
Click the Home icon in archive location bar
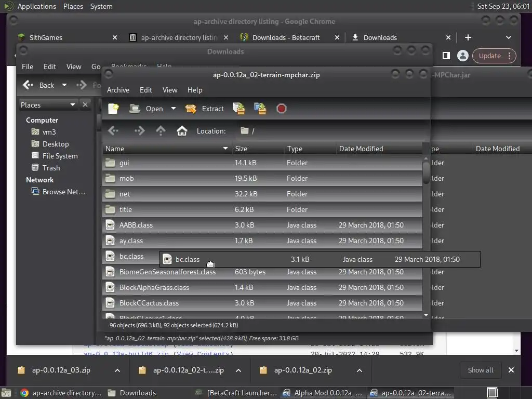coord(182,130)
